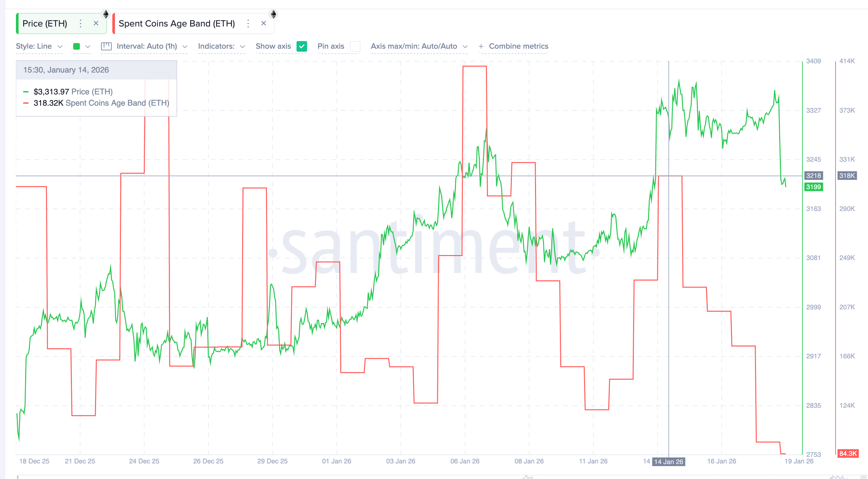Remove the Price (ETH) metric with its X
868x479 pixels.
pos(96,23)
